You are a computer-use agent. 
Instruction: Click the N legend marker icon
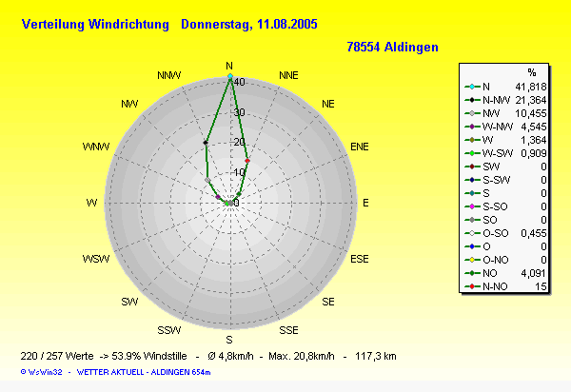tap(473, 87)
